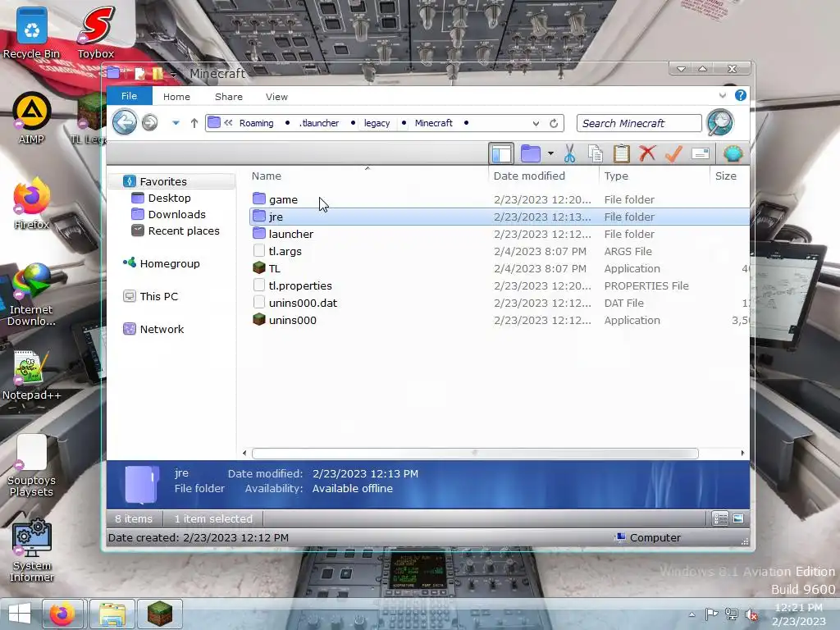840x630 pixels.
Task: Open the dropdown separator after Roaming
Action: [287, 123]
